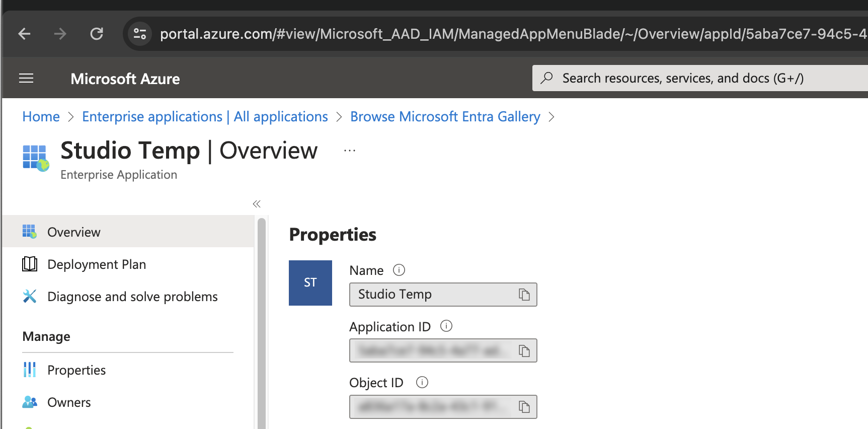Viewport: 868px width, 429px height.
Task: Open the more options ellipsis beside Overview
Action: coord(350,151)
